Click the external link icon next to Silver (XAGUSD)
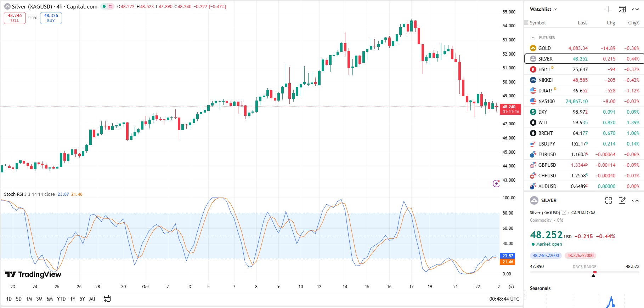Image resolution: width=644 pixels, height=308 pixels. pyautogui.click(x=564, y=213)
